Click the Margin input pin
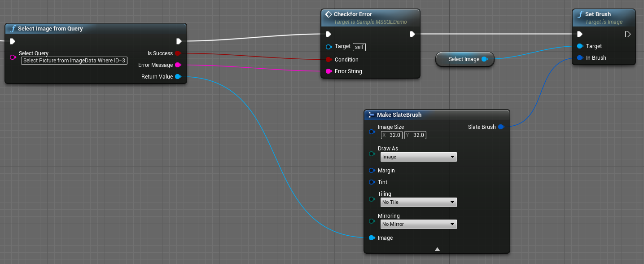Image resolution: width=644 pixels, height=264 pixels. point(372,171)
